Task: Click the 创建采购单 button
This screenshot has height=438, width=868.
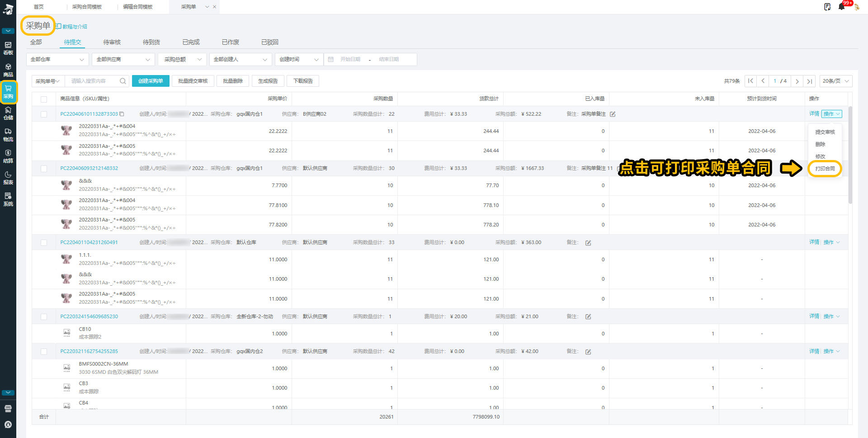Action: coord(151,81)
